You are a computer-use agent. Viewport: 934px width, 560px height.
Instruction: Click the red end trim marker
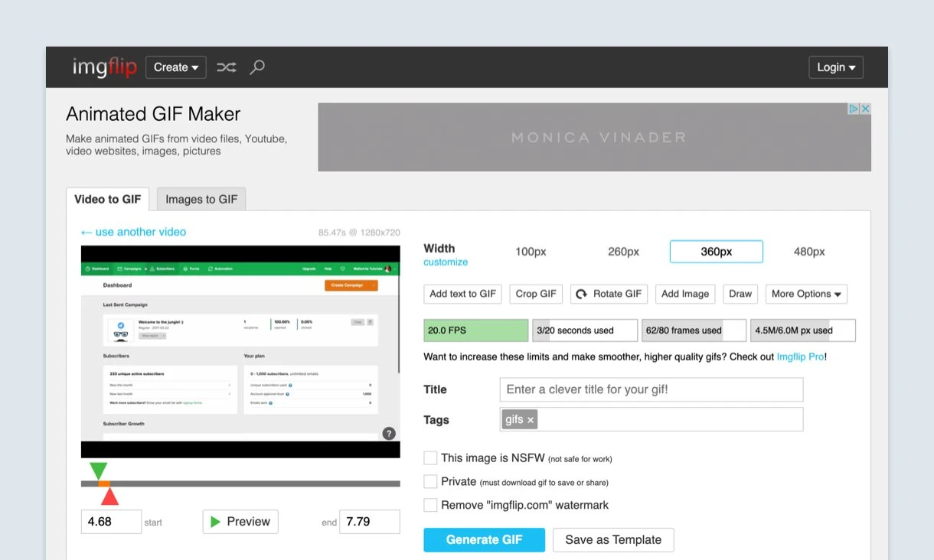pos(109,497)
